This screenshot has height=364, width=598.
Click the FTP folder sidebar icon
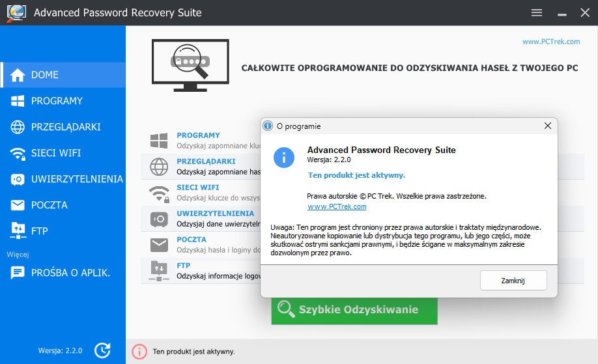[x=18, y=231]
